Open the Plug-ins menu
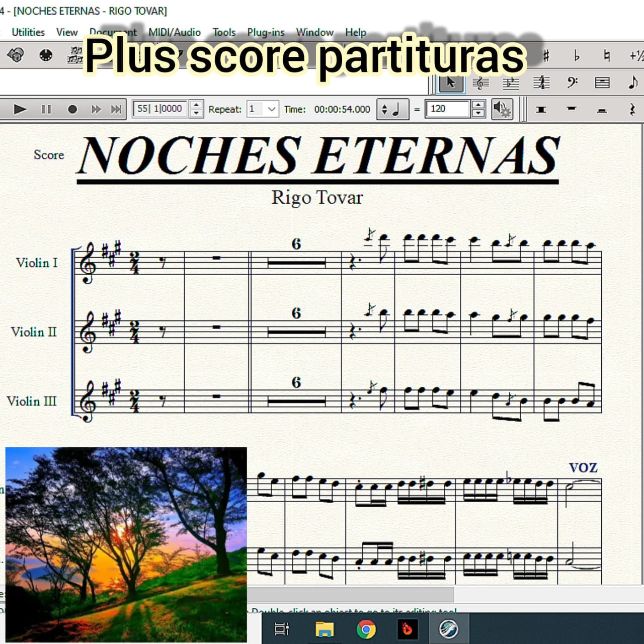 [266, 32]
